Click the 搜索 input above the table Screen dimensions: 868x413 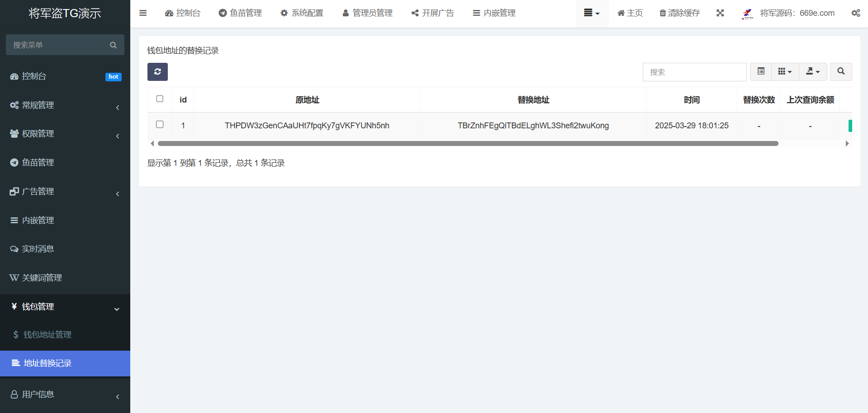click(694, 72)
